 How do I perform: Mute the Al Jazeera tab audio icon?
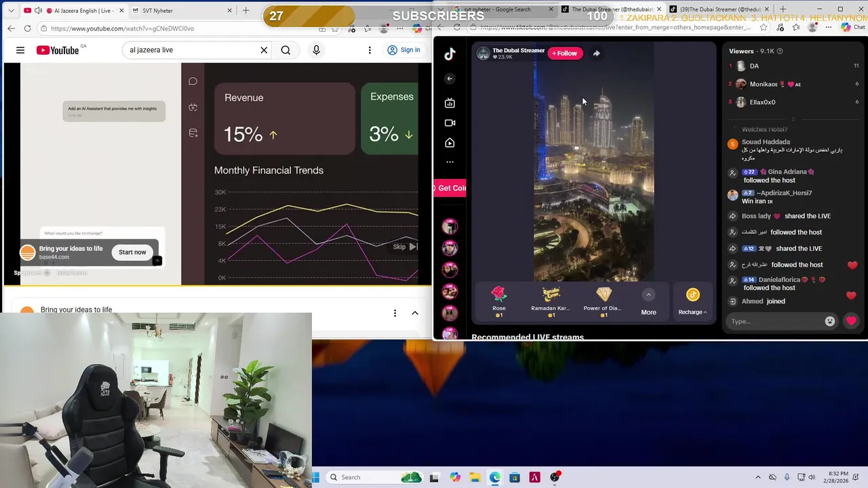click(x=38, y=11)
